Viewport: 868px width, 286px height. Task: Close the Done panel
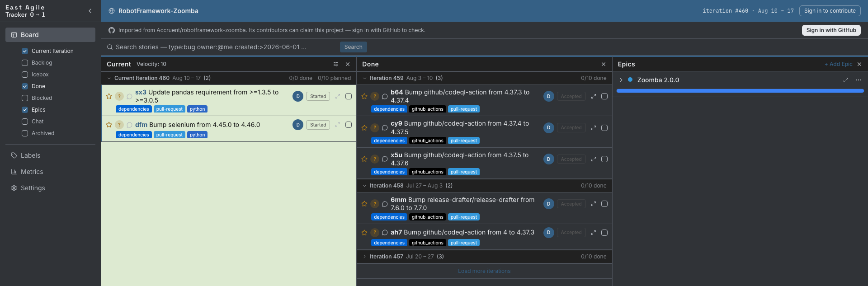(604, 64)
